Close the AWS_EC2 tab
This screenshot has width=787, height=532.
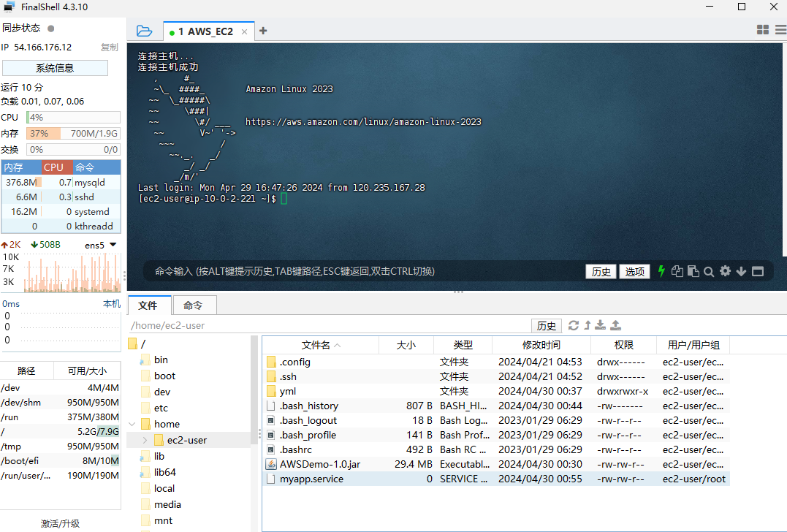point(245,31)
